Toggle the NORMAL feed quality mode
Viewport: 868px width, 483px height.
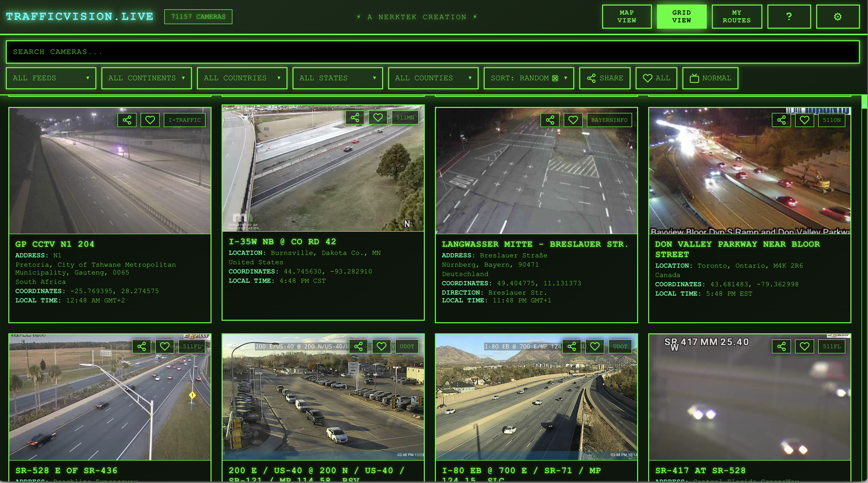[x=710, y=78]
